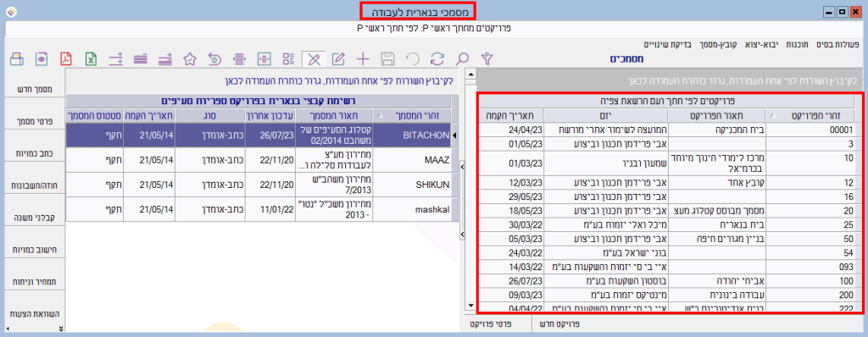Add a new record with the plus icon
This screenshot has height=337, width=868.
(x=363, y=58)
